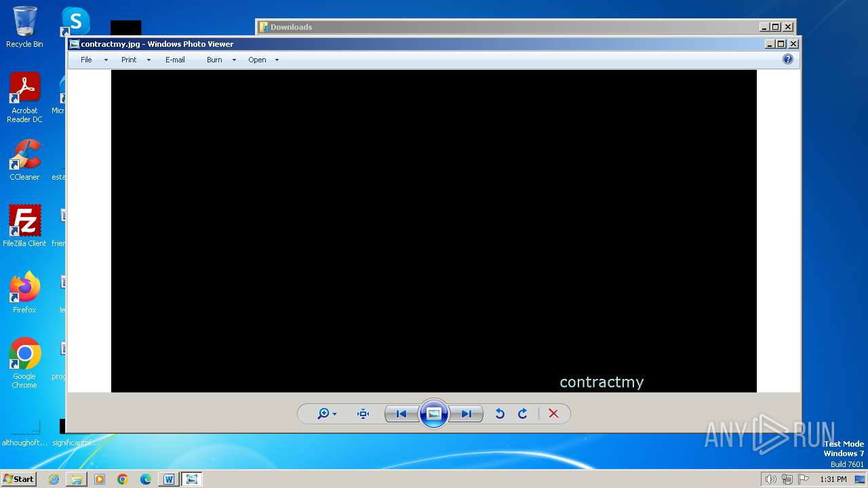Open the File menu

point(86,60)
